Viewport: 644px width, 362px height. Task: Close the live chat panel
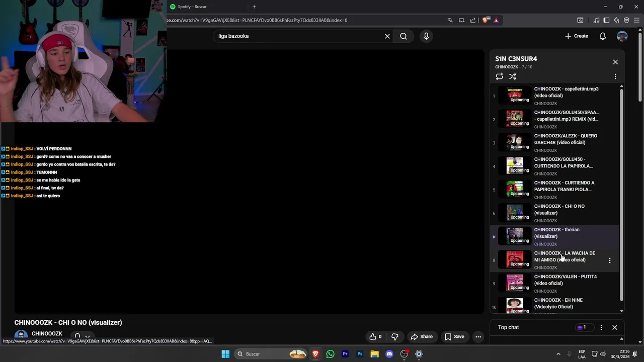[615, 327]
